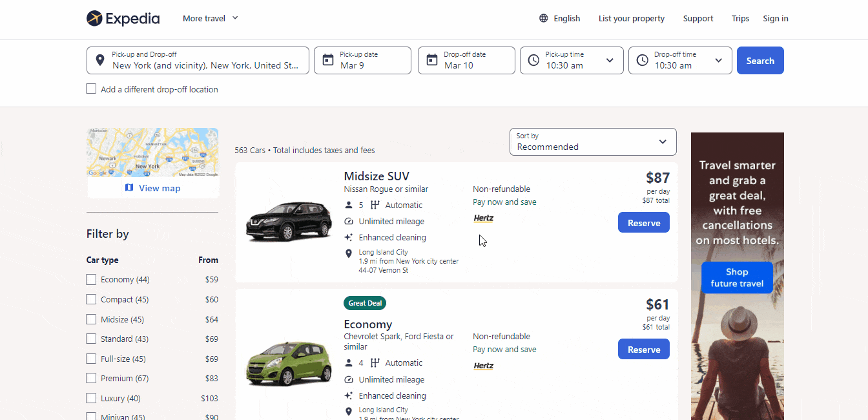Reserve the Midsize SUV

[x=643, y=222]
